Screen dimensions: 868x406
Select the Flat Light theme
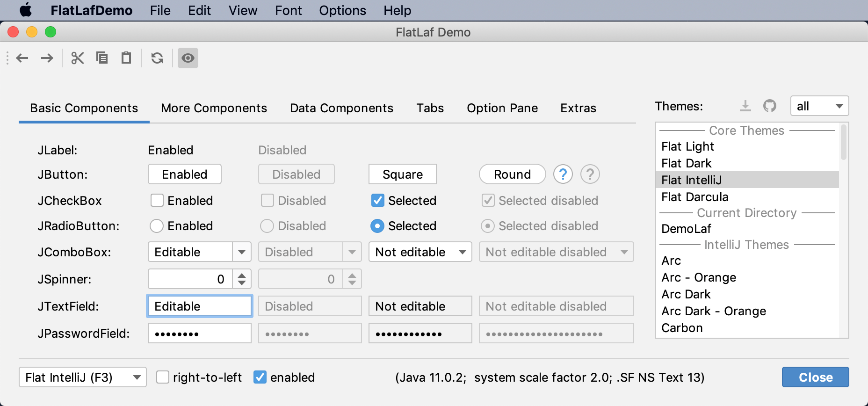click(x=747, y=146)
